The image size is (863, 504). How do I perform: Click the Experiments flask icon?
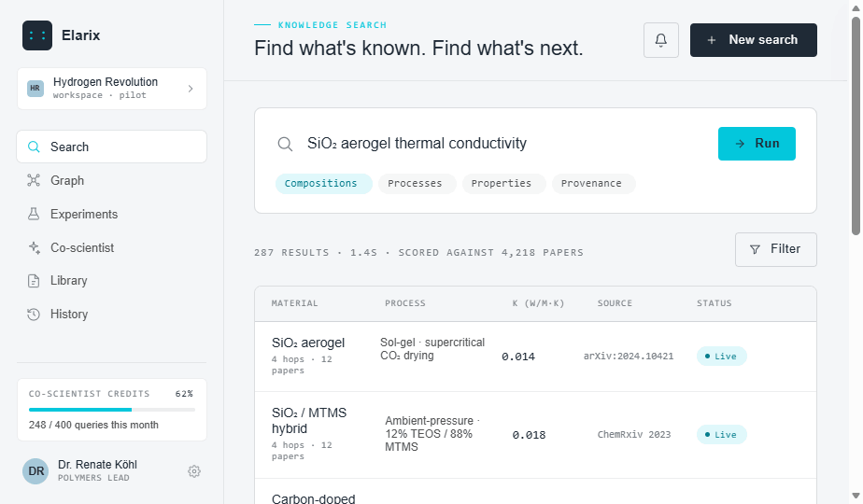pos(34,214)
